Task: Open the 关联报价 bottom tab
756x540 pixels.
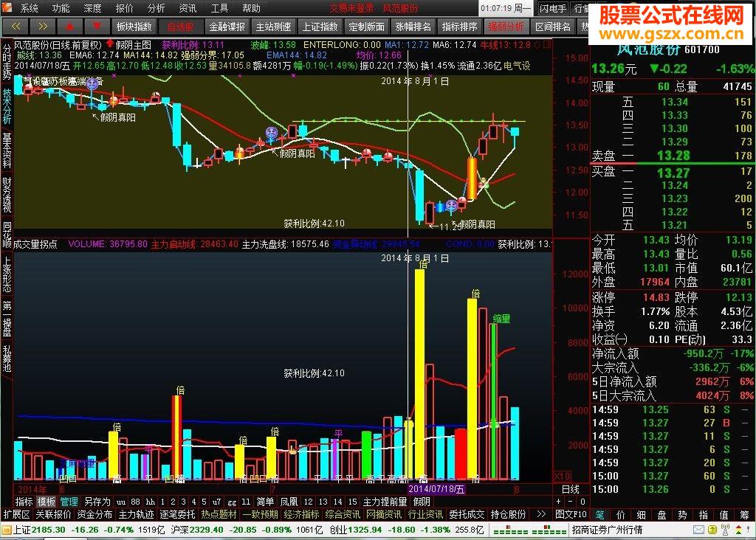Action: coord(53,514)
